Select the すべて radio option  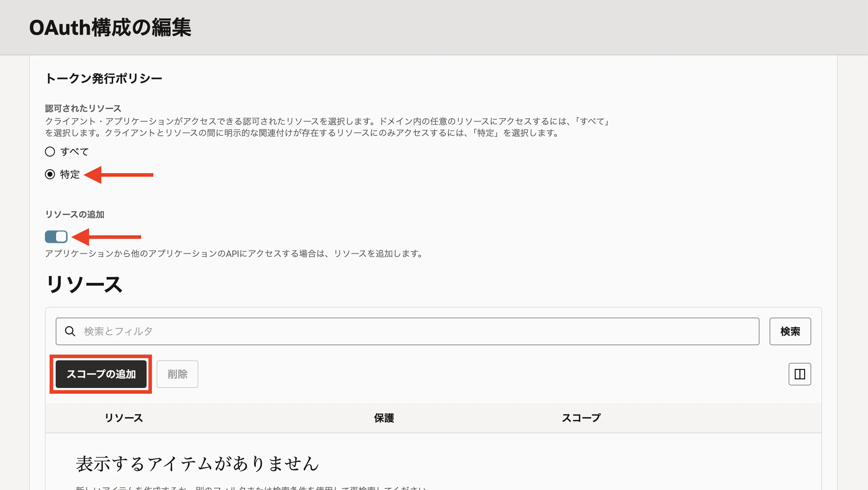coord(50,152)
